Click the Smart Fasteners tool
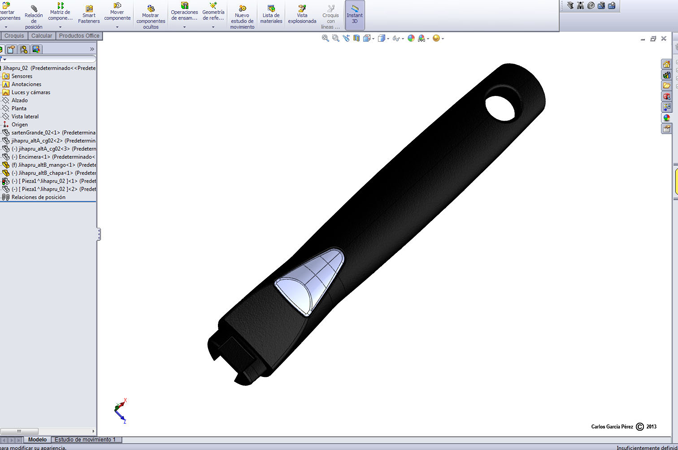678x450 pixels. (89, 13)
